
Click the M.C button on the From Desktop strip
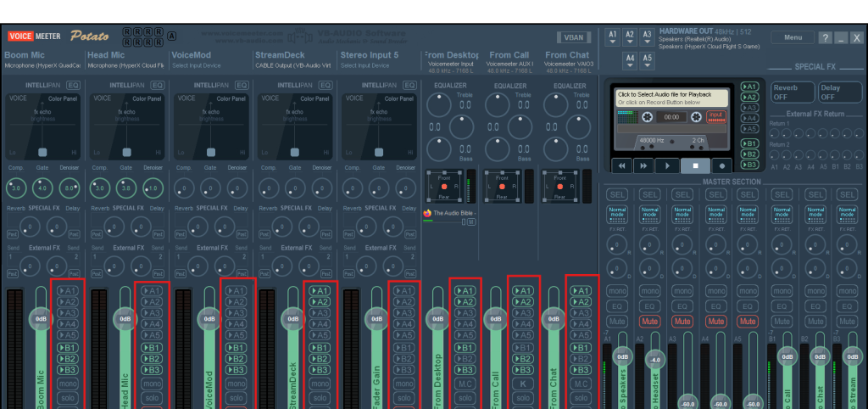[x=465, y=384]
